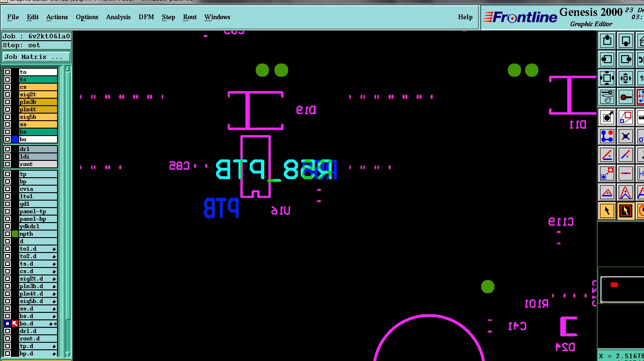Click the pan left arrow icon
This screenshot has width=644, height=361.
click(x=607, y=59)
